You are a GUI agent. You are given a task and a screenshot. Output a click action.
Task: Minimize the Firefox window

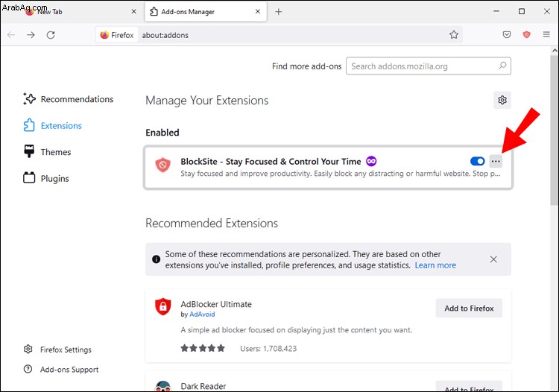tap(496, 11)
